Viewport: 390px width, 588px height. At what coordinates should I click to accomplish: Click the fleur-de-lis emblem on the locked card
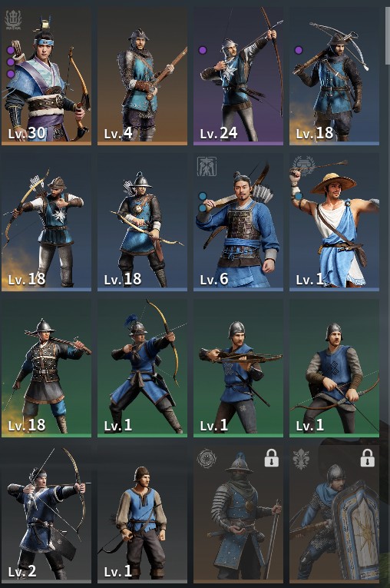point(301,460)
